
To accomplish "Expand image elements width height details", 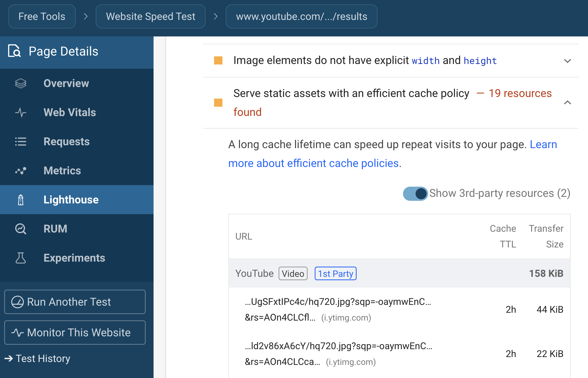I will click(568, 60).
